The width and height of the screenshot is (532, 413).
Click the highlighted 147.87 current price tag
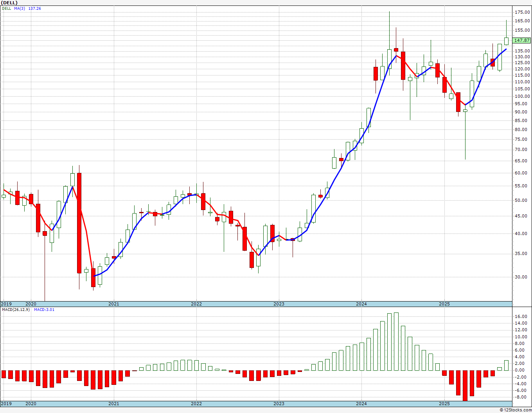[522, 40]
